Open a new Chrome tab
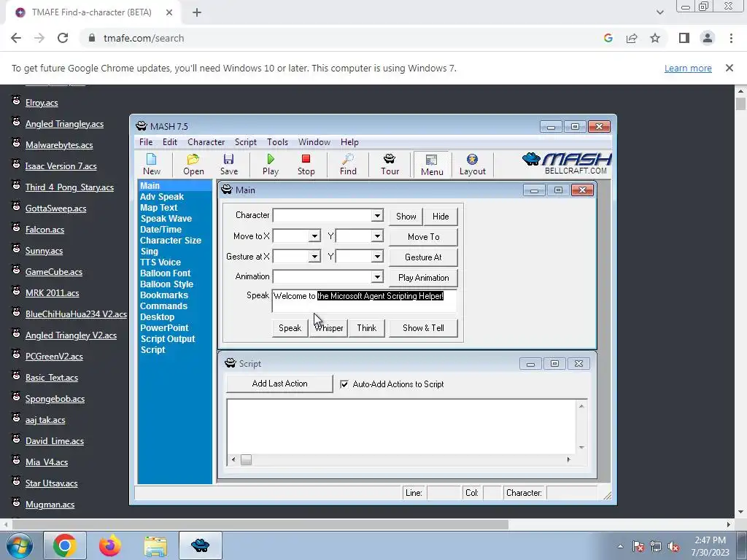The height and width of the screenshot is (560, 747). coord(197,13)
